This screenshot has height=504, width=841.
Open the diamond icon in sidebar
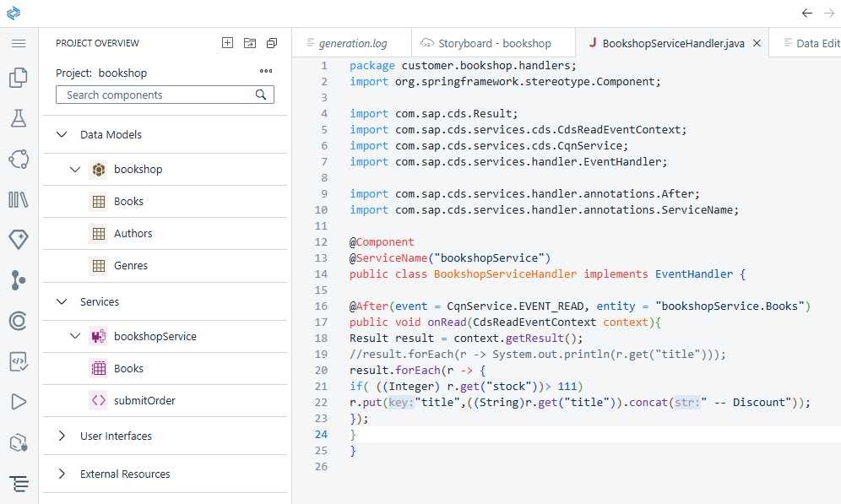click(x=19, y=240)
